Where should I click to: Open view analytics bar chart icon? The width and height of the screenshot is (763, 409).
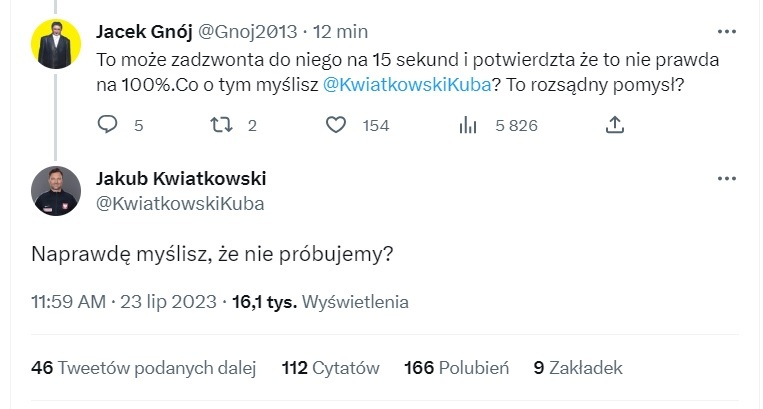click(467, 125)
